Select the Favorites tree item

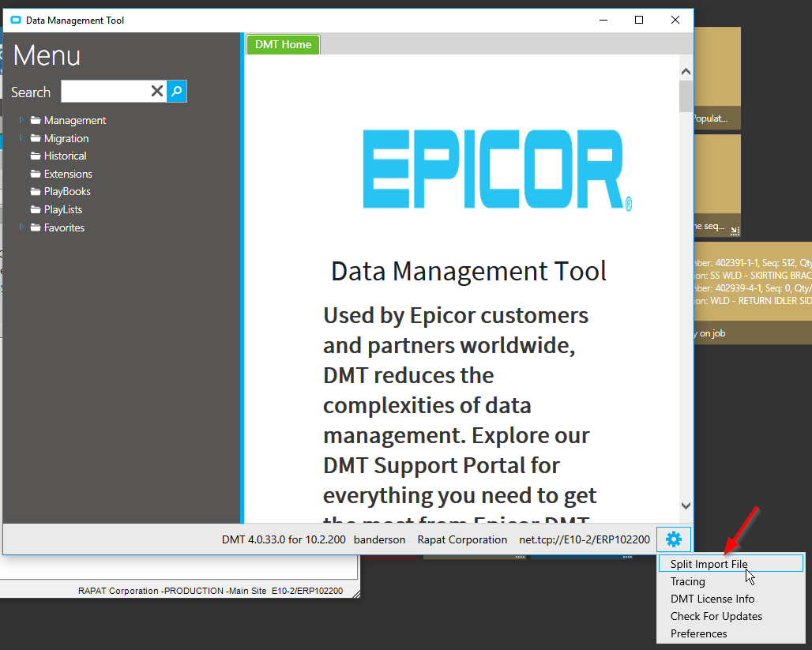tap(64, 228)
